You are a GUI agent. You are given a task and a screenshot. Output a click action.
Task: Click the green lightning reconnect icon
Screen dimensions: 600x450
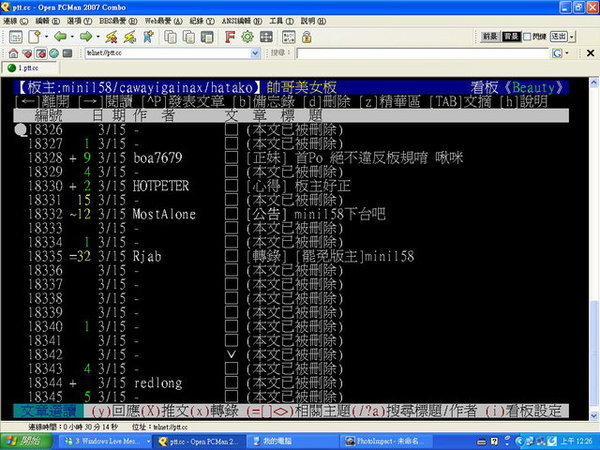point(130,37)
